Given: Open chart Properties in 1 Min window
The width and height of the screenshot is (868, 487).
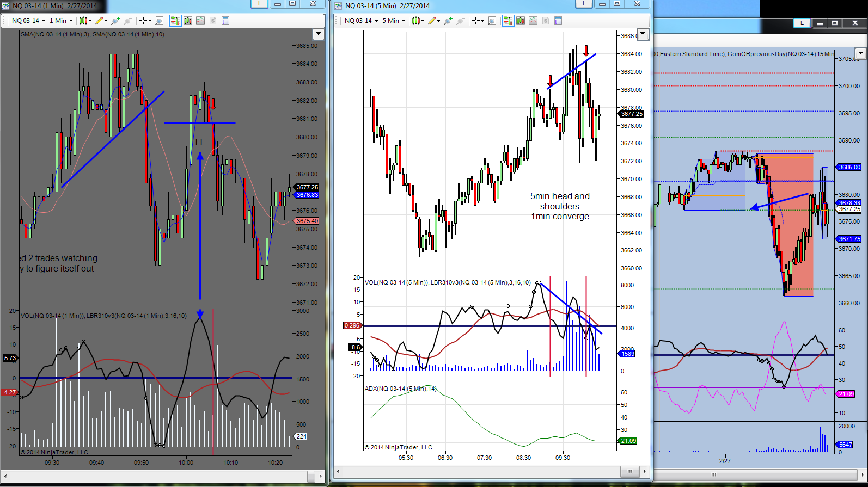Looking at the screenshot, I should pos(225,21).
